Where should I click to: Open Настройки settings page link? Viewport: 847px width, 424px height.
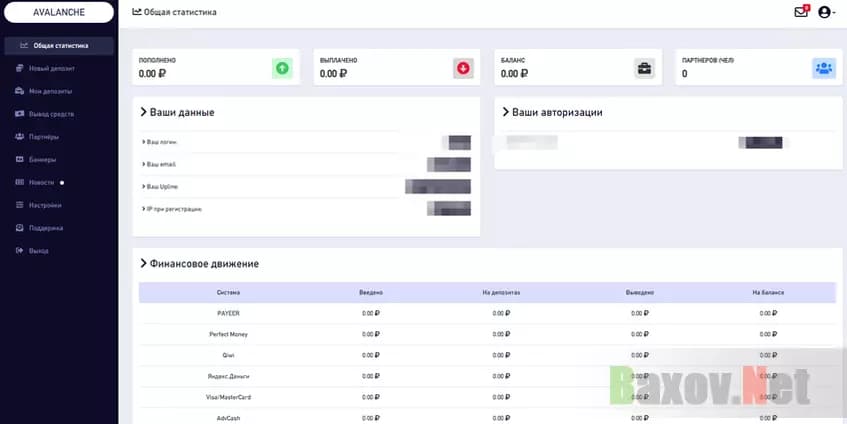pyautogui.click(x=45, y=205)
